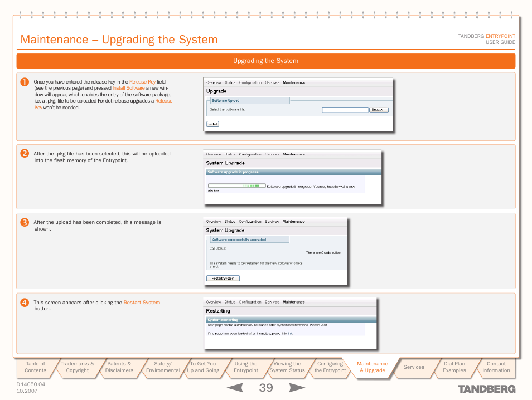Click the software upgrade progress bar
The image size is (532, 400).
(x=237, y=186)
